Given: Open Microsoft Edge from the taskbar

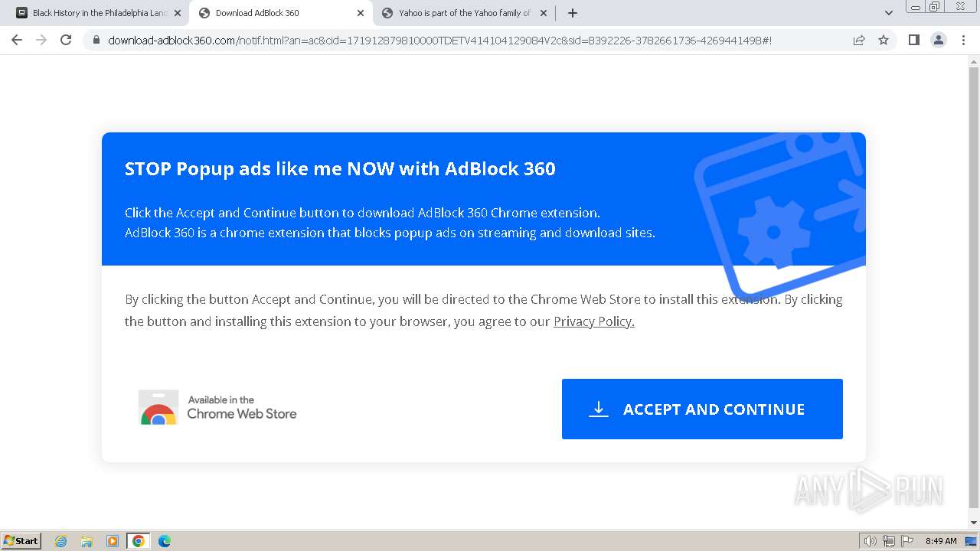Looking at the screenshot, I should pyautogui.click(x=164, y=541).
